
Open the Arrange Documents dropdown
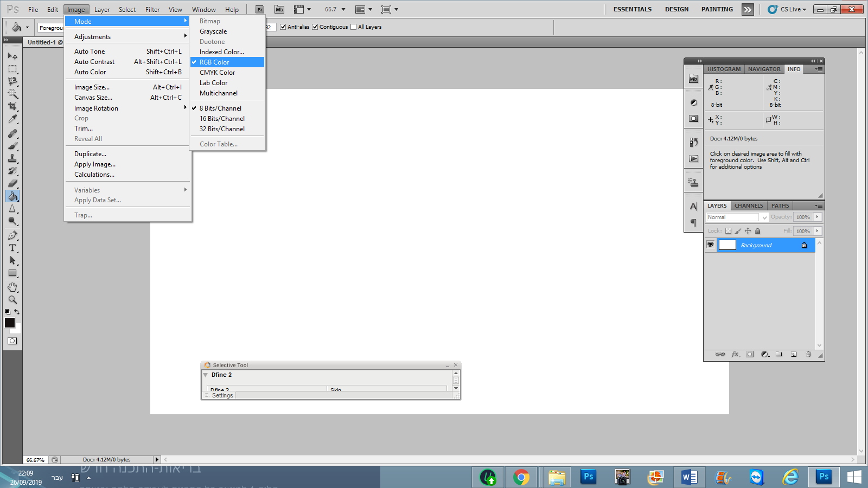tap(363, 9)
